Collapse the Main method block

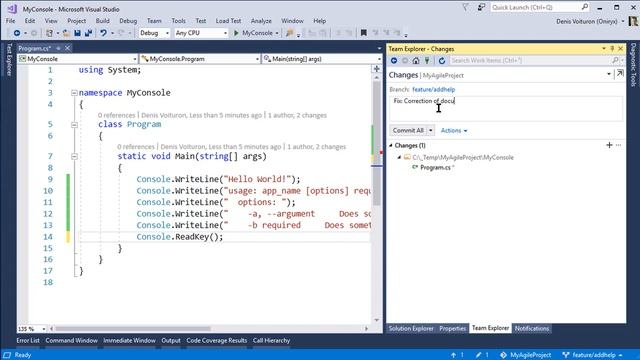(74, 156)
